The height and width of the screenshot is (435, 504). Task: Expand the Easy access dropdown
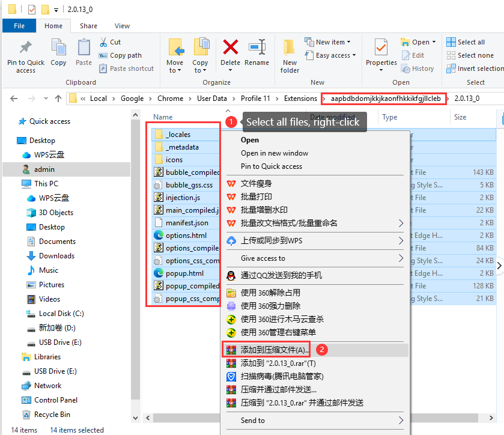(x=354, y=55)
